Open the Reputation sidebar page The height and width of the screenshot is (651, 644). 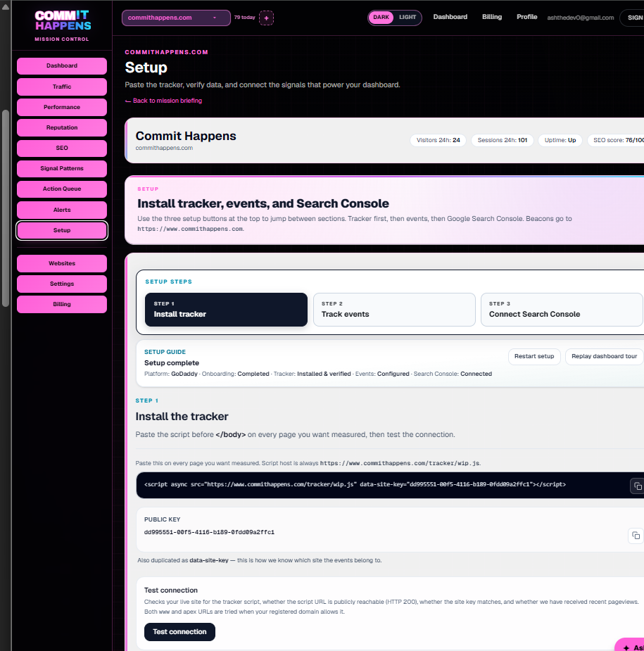[x=62, y=127]
